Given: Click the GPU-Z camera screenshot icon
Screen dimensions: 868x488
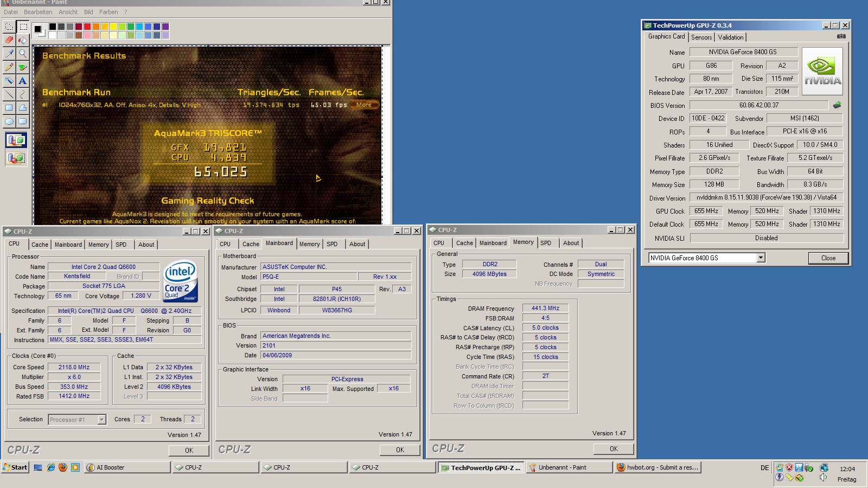Looking at the screenshot, I should click(x=841, y=36).
